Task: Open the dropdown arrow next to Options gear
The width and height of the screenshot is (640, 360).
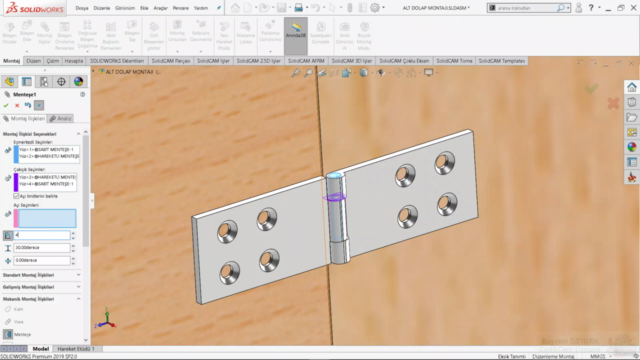Action: (384, 8)
